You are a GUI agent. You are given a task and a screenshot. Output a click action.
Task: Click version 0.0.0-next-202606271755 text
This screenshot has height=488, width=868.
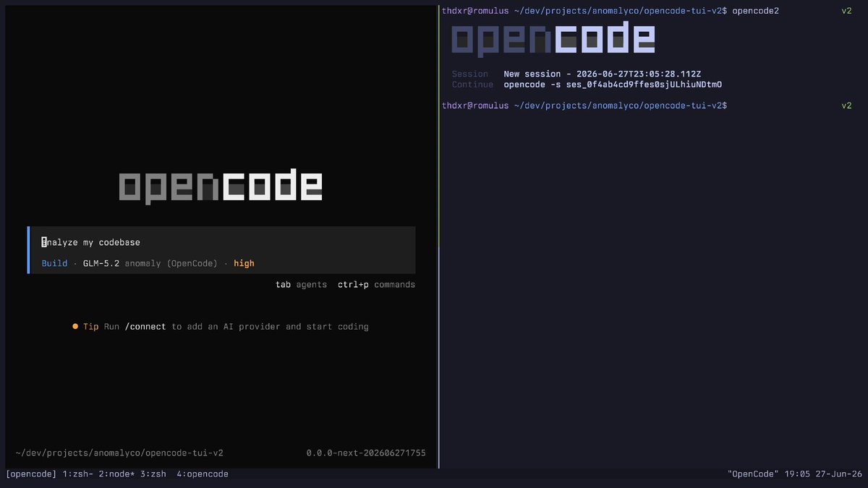(x=366, y=453)
